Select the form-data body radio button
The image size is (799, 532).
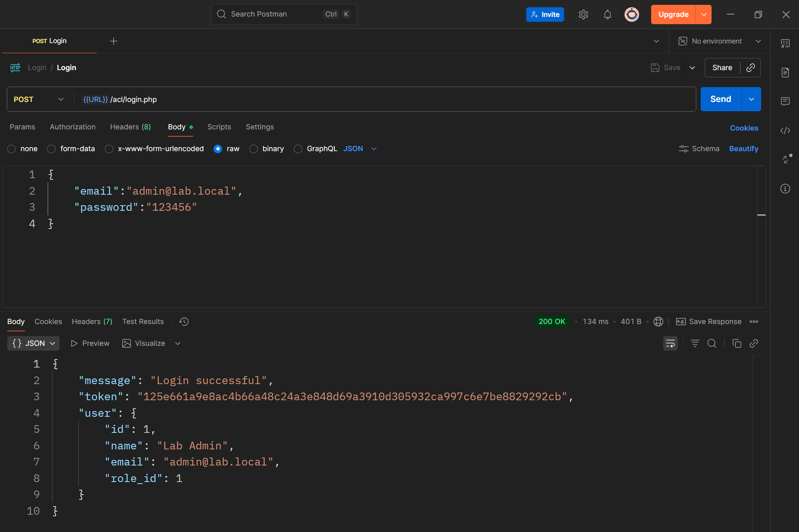52,149
